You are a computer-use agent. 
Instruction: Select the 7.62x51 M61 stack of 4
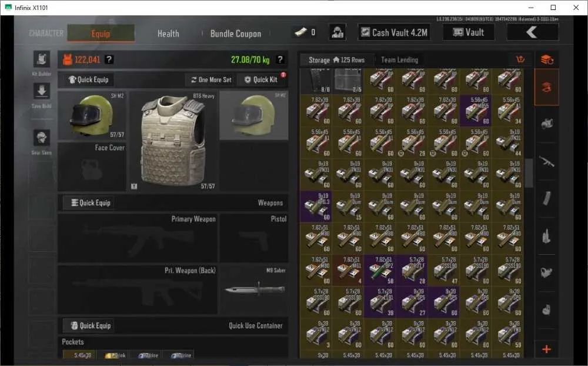(x=348, y=270)
